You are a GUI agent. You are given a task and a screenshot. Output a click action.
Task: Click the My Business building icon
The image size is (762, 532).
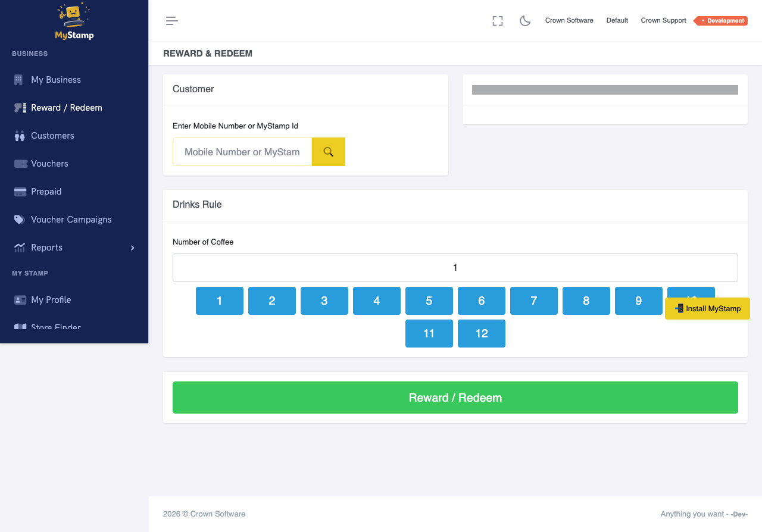tap(18, 80)
